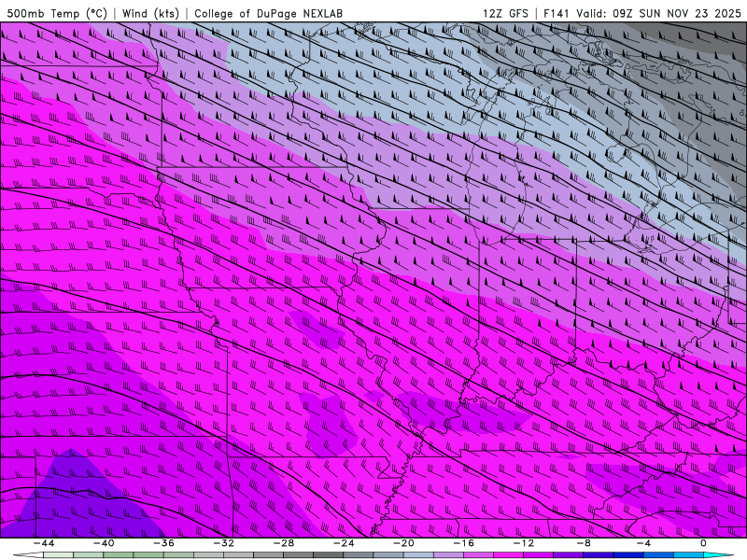Image resolution: width=747 pixels, height=560 pixels.
Task: Click the 0 color bar label
Action: coord(704,543)
